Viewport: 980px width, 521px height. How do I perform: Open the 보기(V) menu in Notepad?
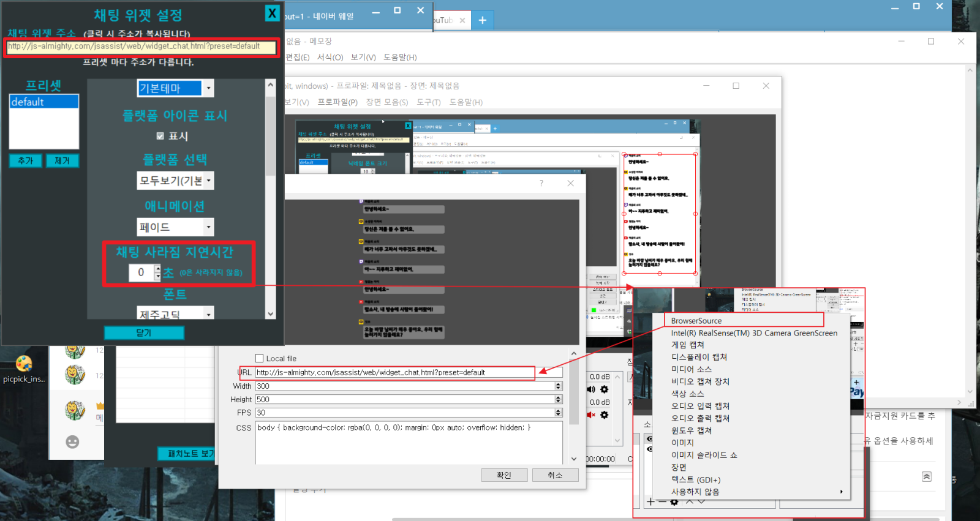363,57
